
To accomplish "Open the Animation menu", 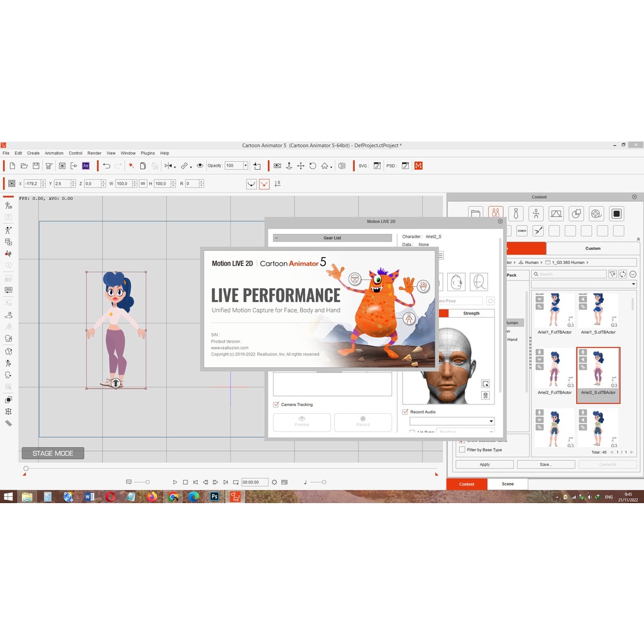I will (54, 153).
